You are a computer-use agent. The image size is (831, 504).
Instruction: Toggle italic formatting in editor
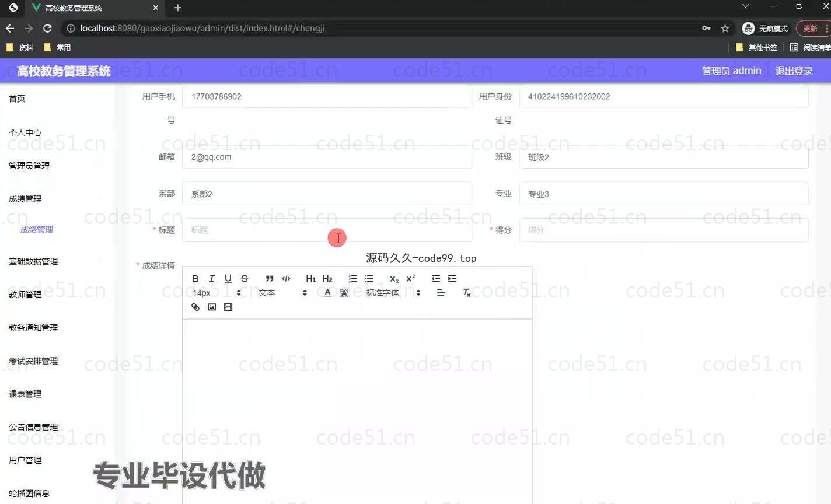tap(212, 279)
